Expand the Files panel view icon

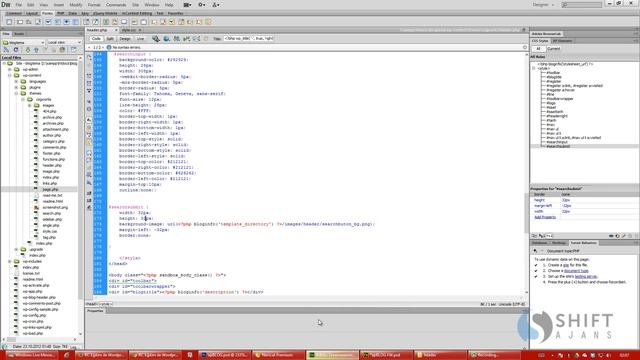[73, 50]
